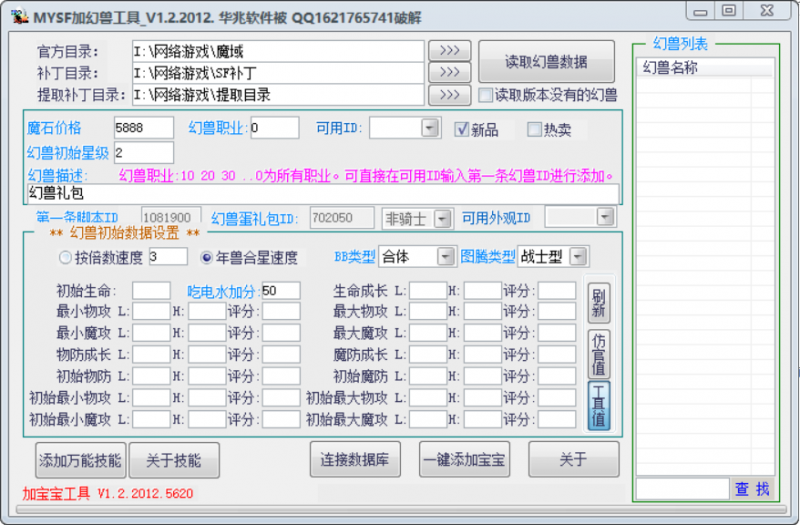
Task: Click the 关于 button
Action: click(x=573, y=459)
